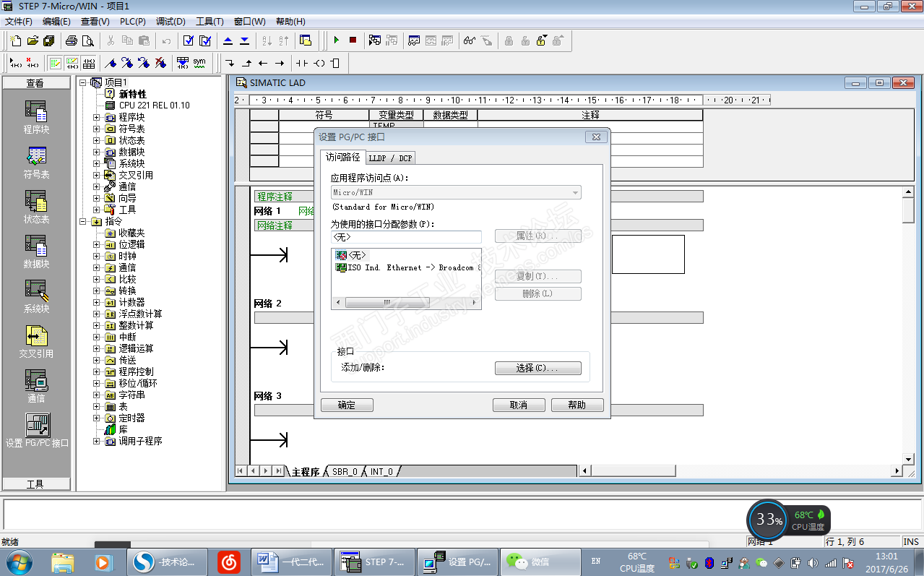Open the 工具(T) menu

coord(210,22)
